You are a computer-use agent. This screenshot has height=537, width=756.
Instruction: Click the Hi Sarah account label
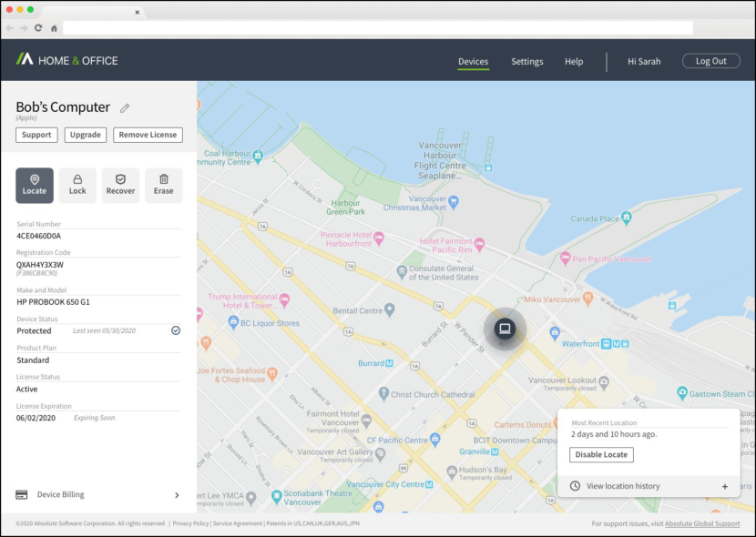click(x=644, y=61)
